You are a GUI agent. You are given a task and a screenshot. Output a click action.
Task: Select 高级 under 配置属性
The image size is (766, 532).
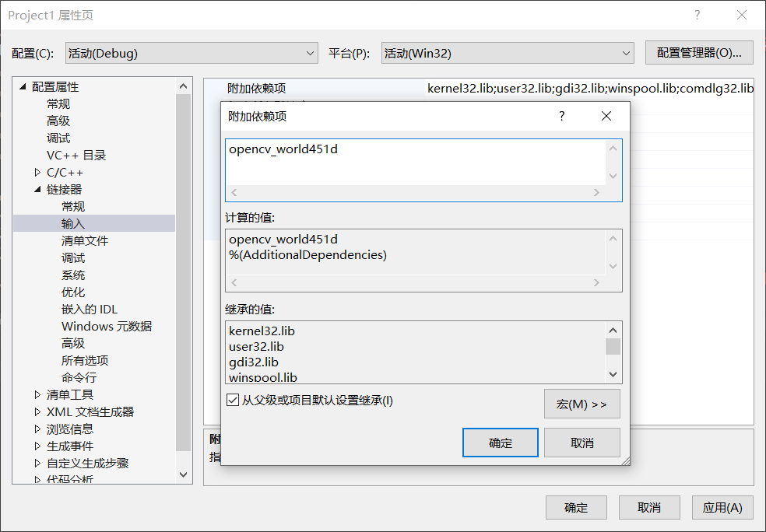pyautogui.click(x=58, y=121)
